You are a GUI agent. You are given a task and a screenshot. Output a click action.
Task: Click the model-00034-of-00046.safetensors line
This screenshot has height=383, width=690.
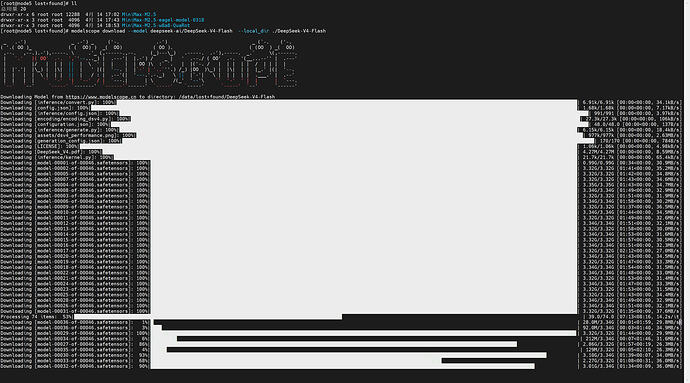click(340, 339)
